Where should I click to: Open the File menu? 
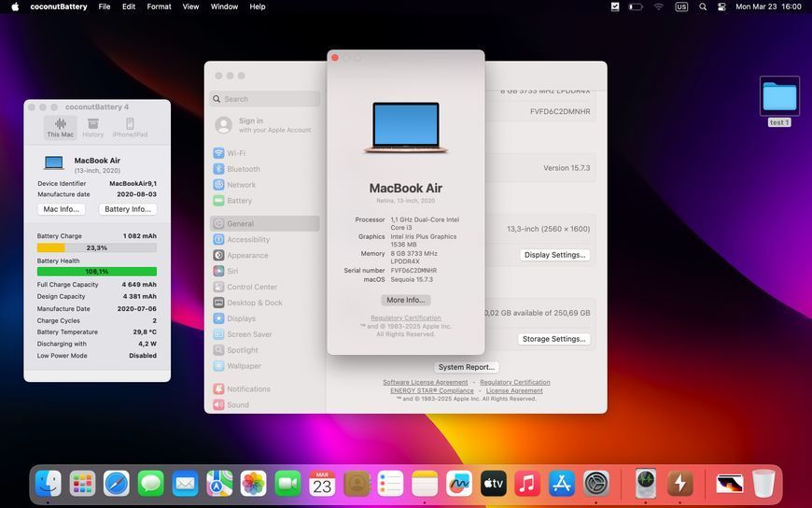105,7
